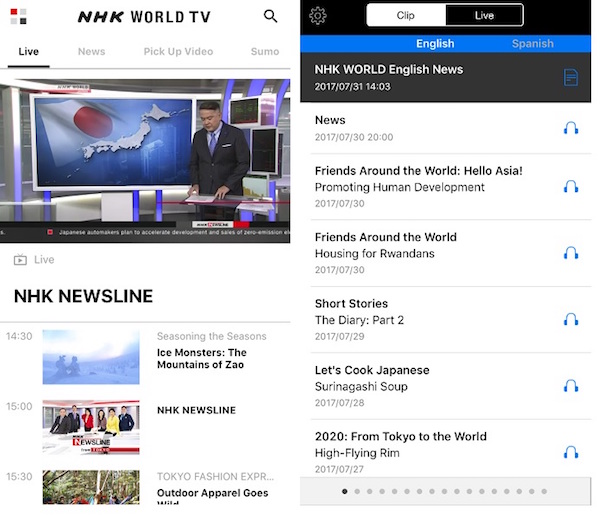This screenshot has height=515, width=600.
Task: Open Ice Monsters thumbnail at 14:30
Action: click(x=91, y=357)
